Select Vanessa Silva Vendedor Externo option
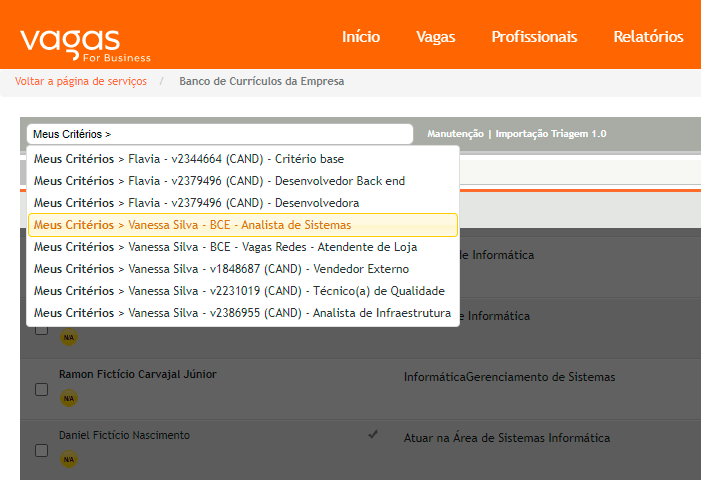 [x=243, y=269]
